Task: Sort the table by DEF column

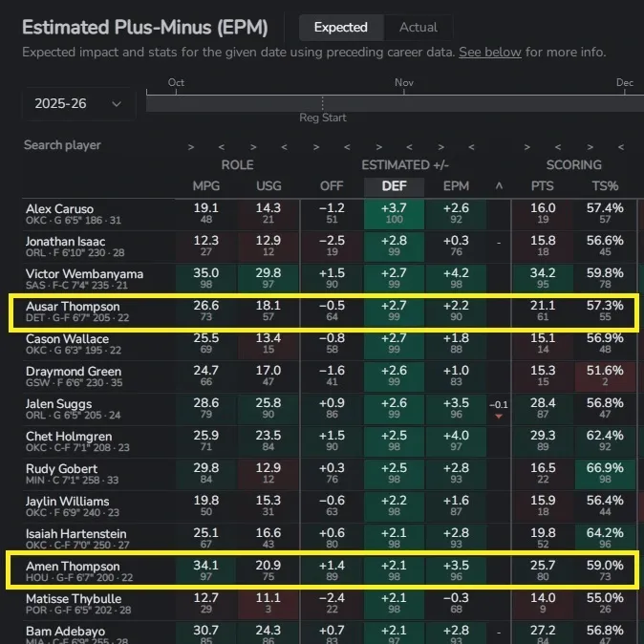Action: pos(393,185)
